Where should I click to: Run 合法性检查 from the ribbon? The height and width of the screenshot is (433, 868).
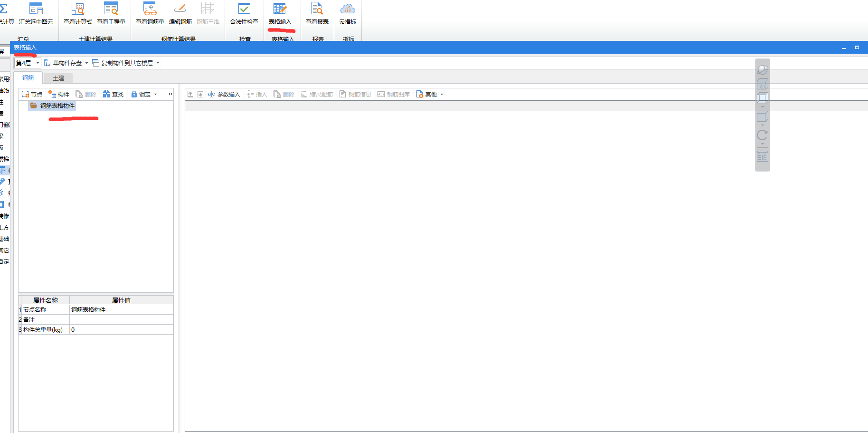(244, 14)
